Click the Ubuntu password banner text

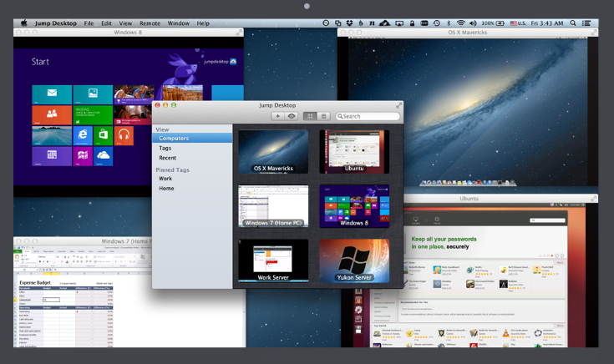[x=444, y=243]
